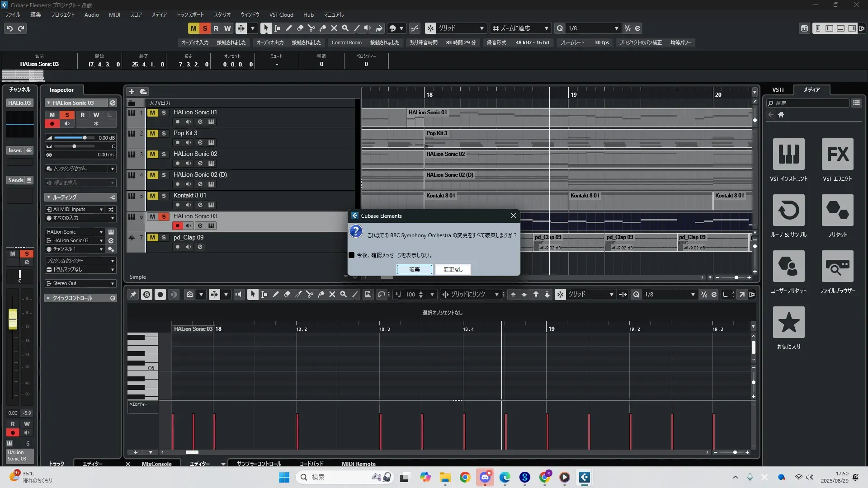Solo the Kontakt 8 01 track
The height and width of the screenshot is (488, 868).
click(x=164, y=196)
